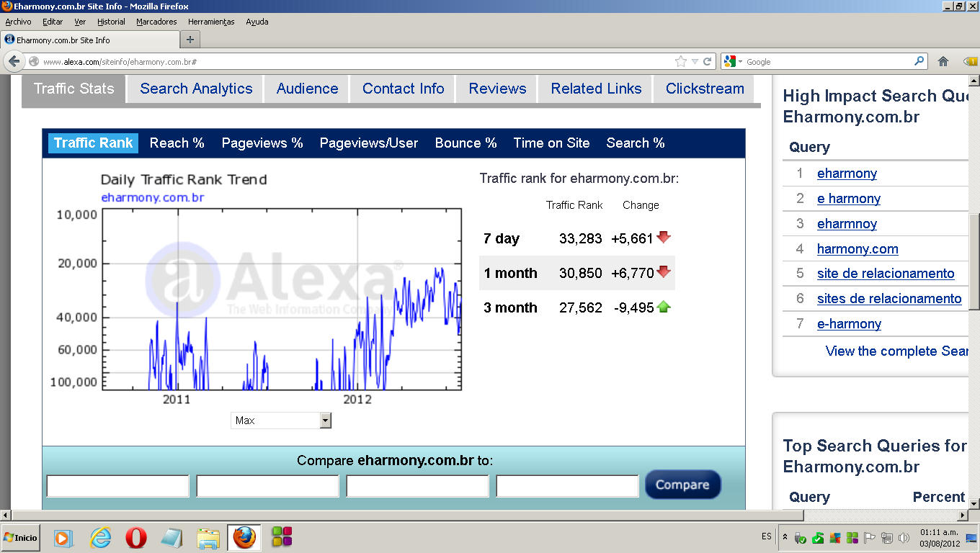Show the Search % chart

point(636,143)
